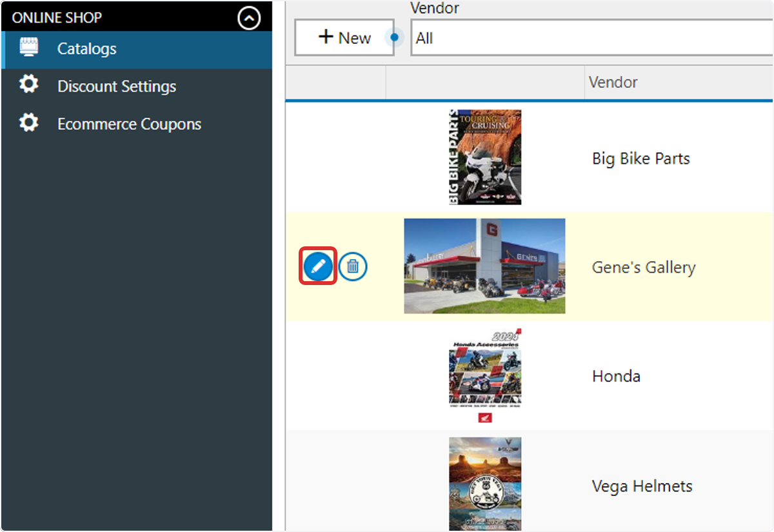This screenshot has width=774, height=532.
Task: Collapse the Online Shop section chevron
Action: tap(249, 18)
